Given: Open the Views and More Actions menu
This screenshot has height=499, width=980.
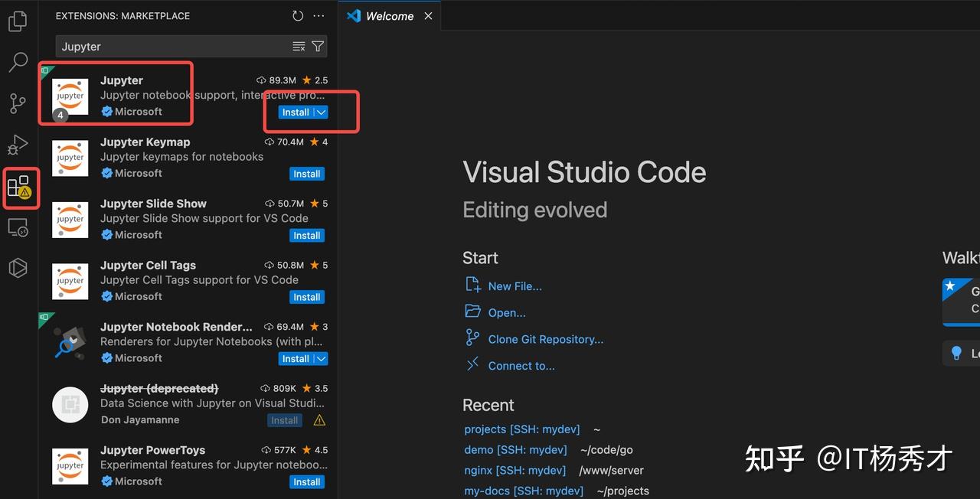Looking at the screenshot, I should 319,16.
